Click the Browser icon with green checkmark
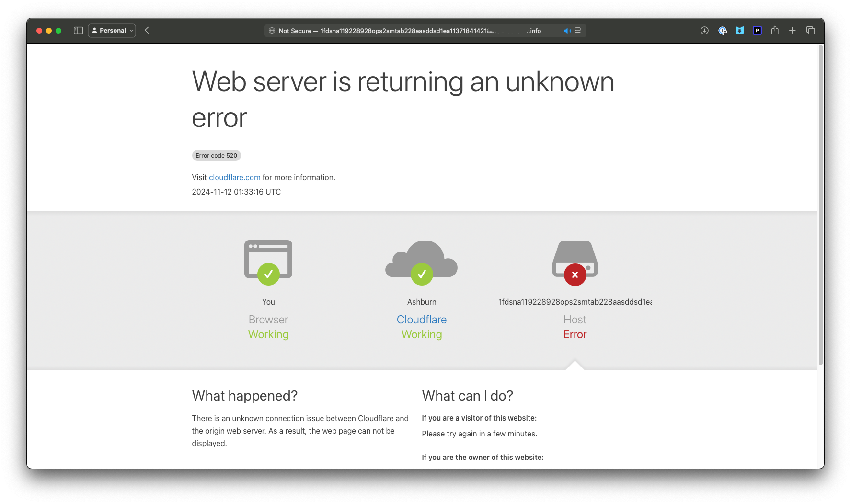 point(268,262)
